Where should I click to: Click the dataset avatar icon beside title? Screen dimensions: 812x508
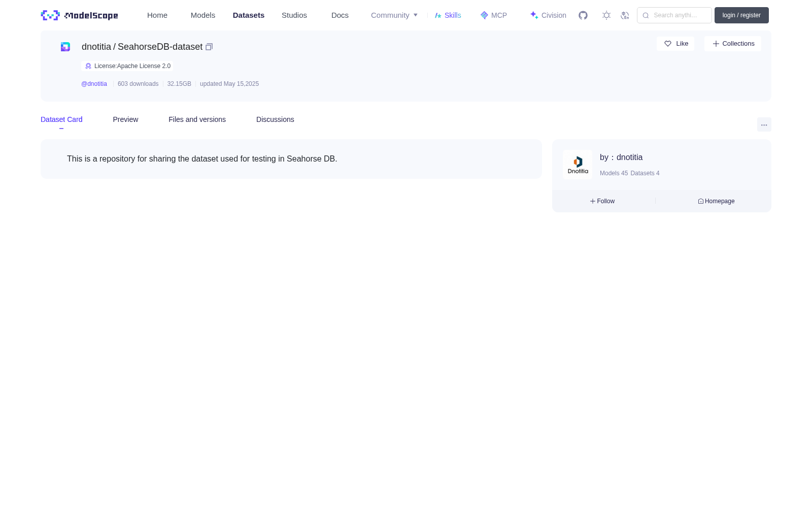[x=65, y=47]
